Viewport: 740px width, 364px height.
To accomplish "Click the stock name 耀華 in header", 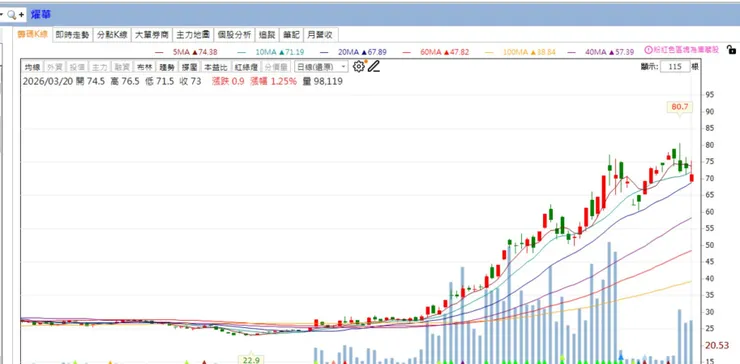I will tap(41, 15).
